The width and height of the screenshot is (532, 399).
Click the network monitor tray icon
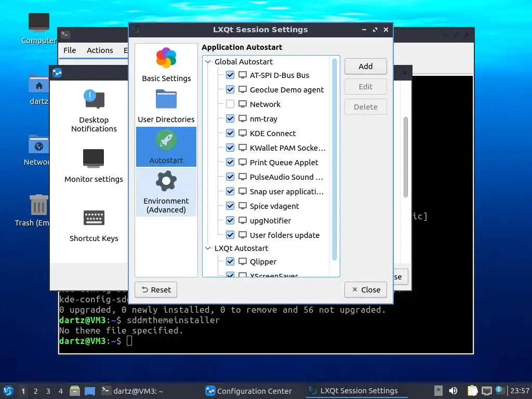[486, 391]
